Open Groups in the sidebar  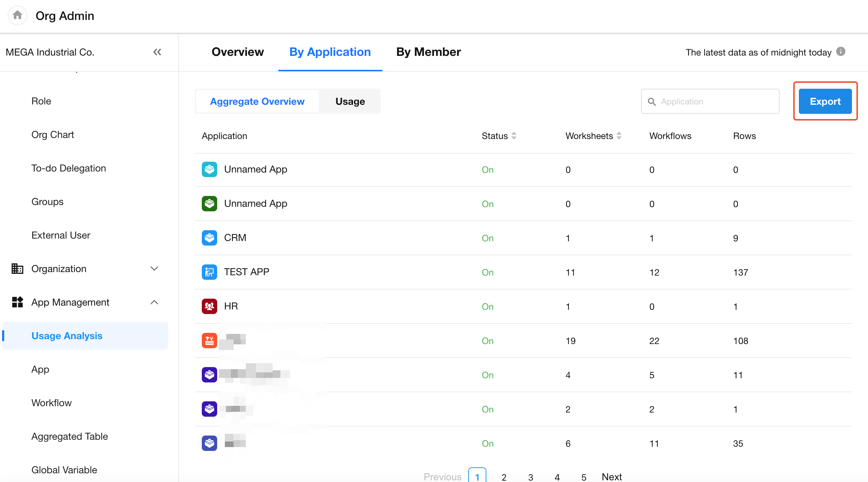47,202
